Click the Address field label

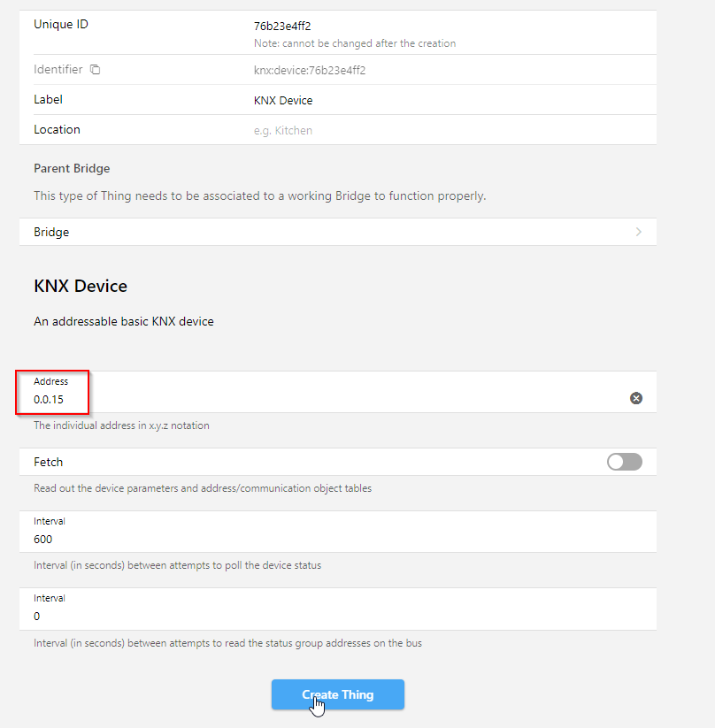(x=50, y=381)
